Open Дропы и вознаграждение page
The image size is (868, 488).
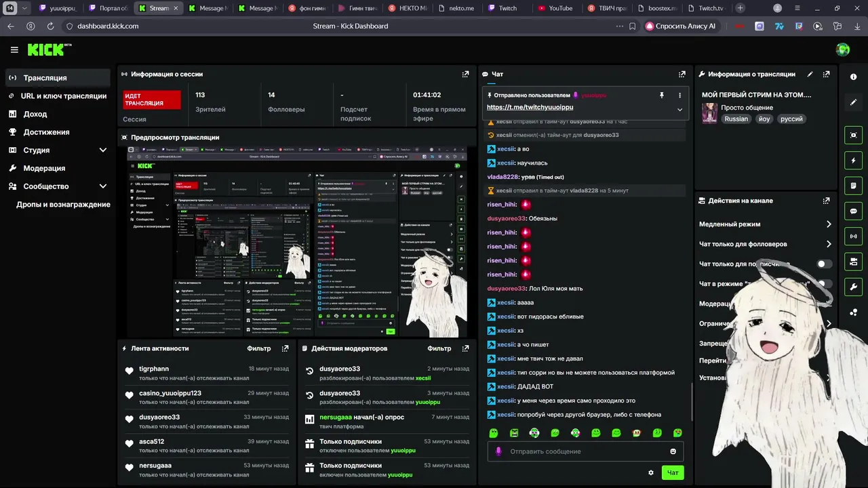coord(63,205)
